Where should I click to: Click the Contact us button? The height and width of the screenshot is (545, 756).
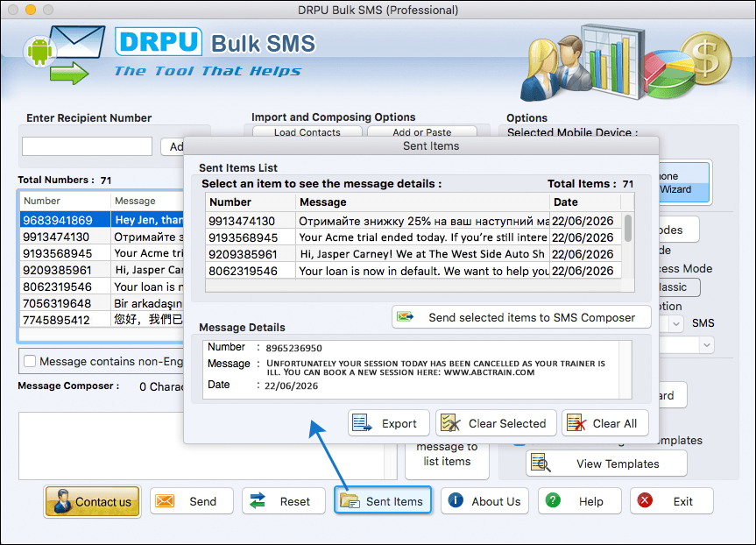(92, 501)
